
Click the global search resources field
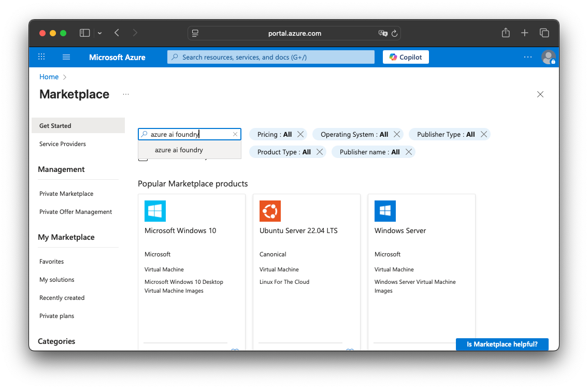(x=271, y=57)
